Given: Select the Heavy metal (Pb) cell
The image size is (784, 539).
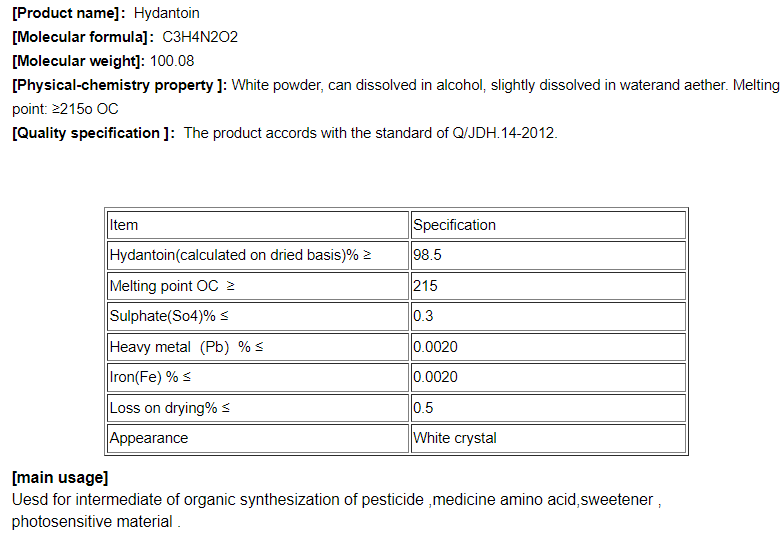Looking at the screenshot, I should (x=258, y=347).
